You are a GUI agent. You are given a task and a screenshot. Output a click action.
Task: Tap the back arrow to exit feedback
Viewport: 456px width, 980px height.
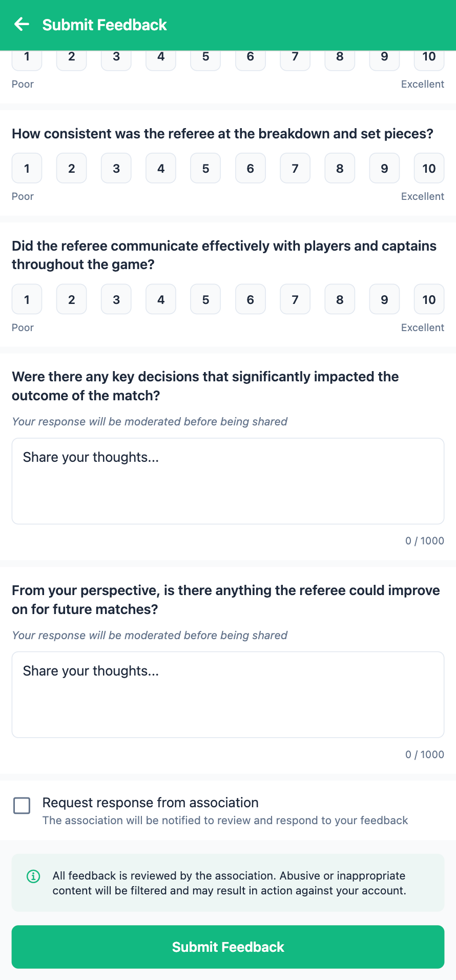point(22,24)
